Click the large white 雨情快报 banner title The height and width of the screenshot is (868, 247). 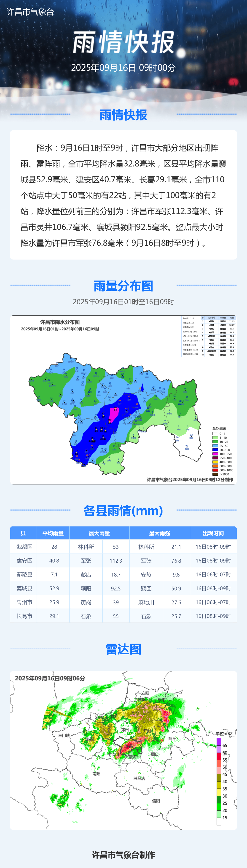[x=123, y=43]
